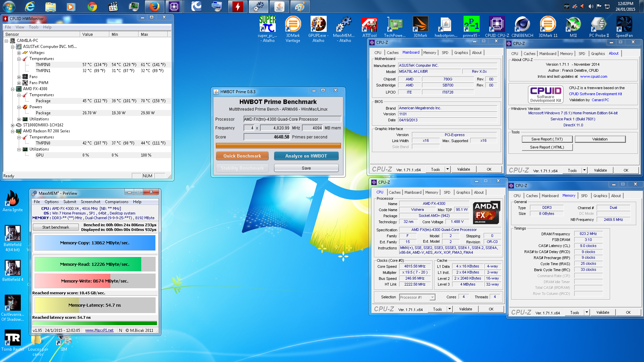Open www.MaxxPI.net link in MaxxMEM
This screenshot has width=644, height=362.
click(99, 330)
